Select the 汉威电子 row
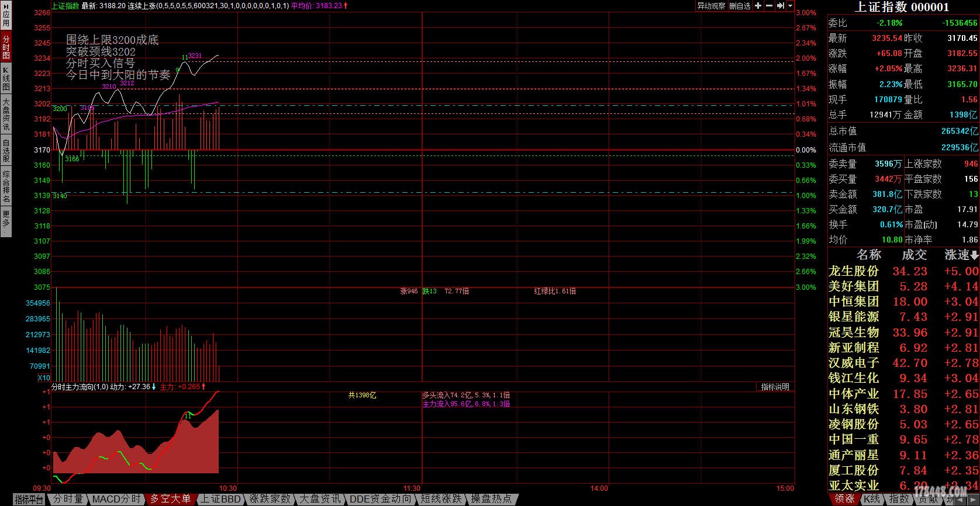The height and width of the screenshot is (506, 980). 903,363
